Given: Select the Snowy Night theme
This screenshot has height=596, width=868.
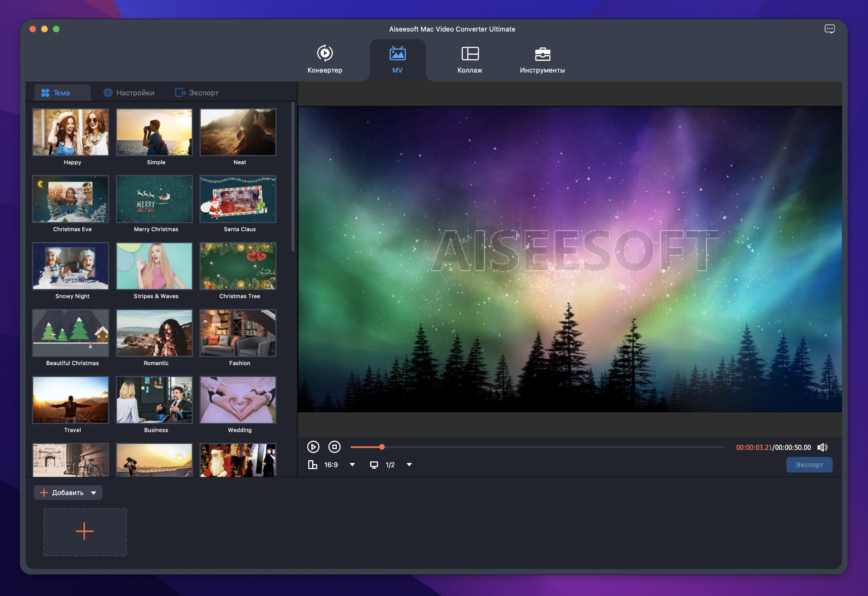Looking at the screenshot, I should (71, 266).
